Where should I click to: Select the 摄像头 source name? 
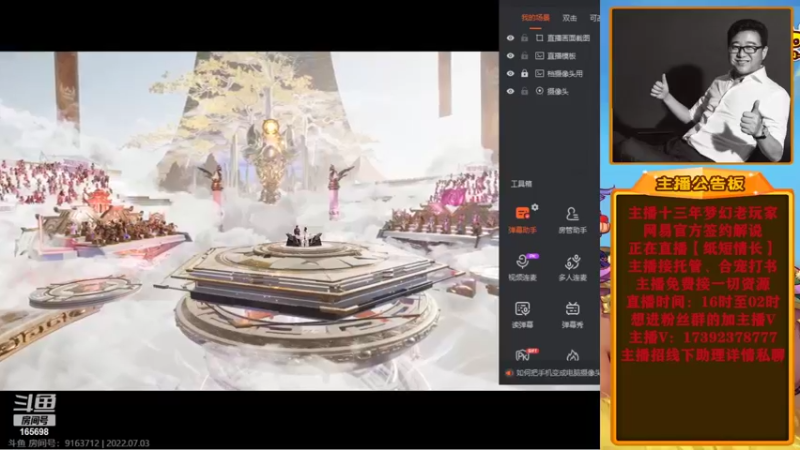(558, 91)
